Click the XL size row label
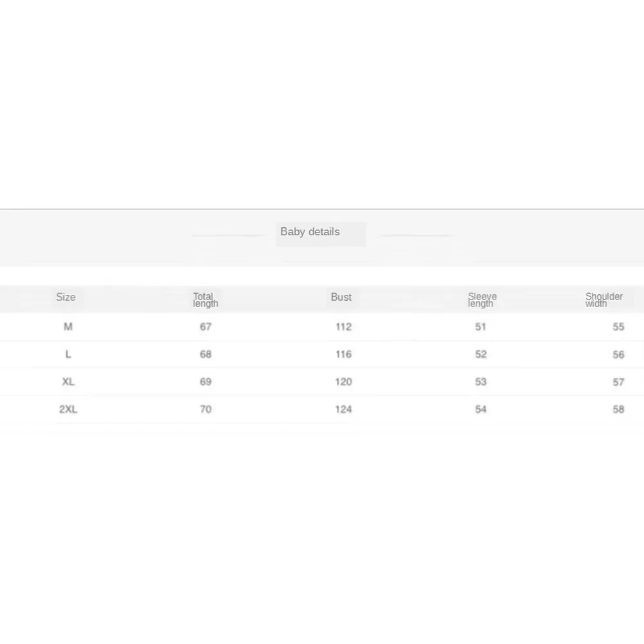Viewport: 644px width, 644px height. 68,382
